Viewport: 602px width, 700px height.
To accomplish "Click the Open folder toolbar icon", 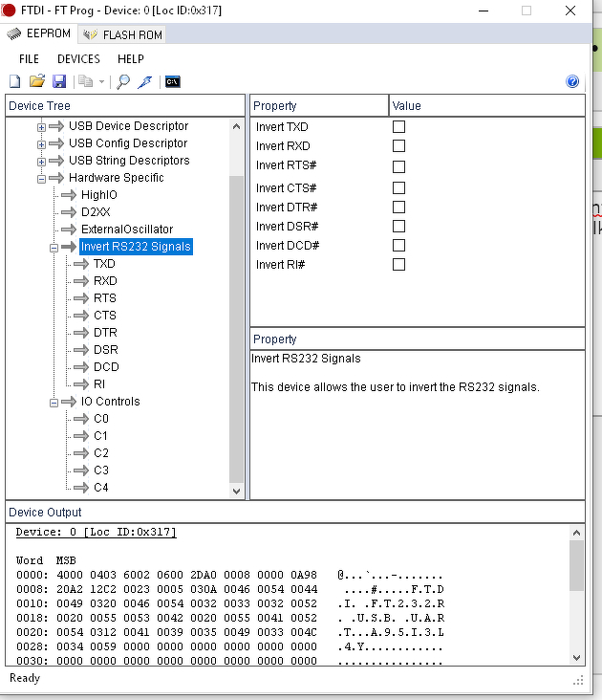I will point(37,81).
